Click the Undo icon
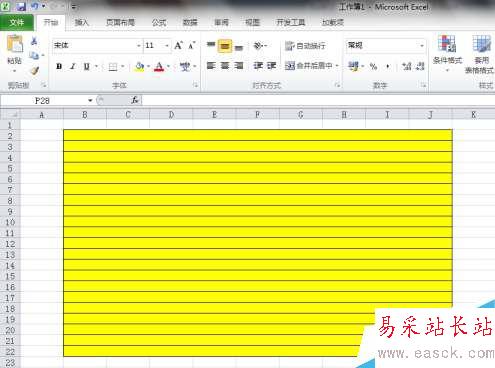 [35, 6]
